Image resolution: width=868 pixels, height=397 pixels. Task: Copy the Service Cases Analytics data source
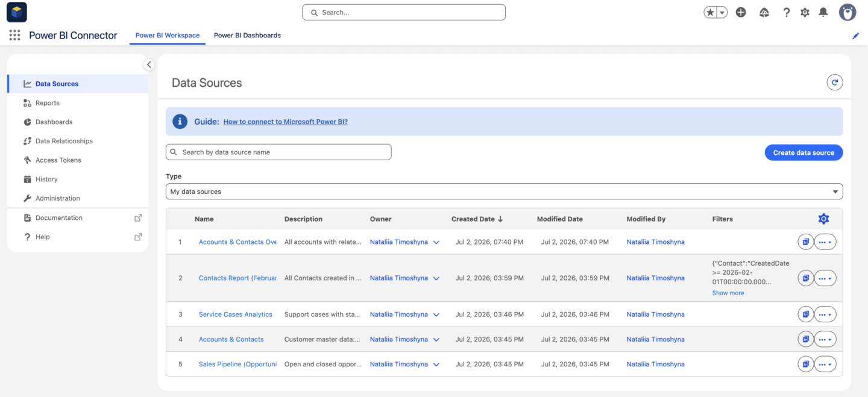(805, 314)
